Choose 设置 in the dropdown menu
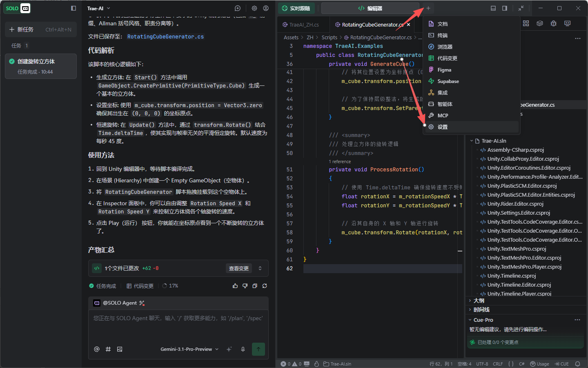588x368 pixels. (471, 127)
